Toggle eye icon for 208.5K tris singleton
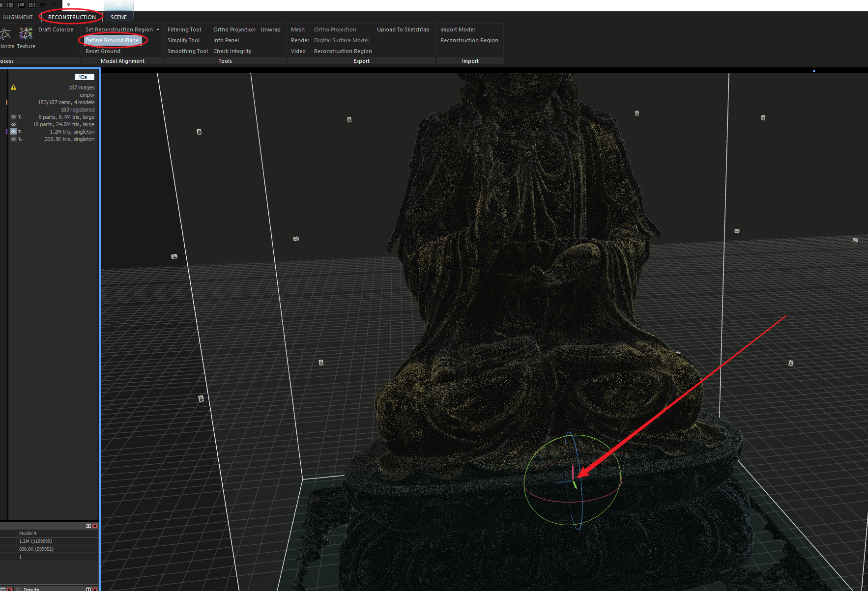The height and width of the screenshot is (591, 868). tap(13, 140)
